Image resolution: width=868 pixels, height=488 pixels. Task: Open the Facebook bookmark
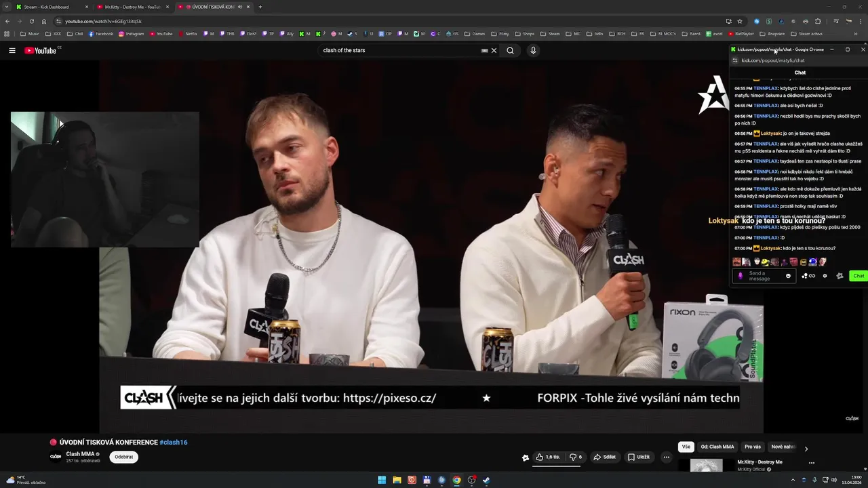(x=101, y=33)
